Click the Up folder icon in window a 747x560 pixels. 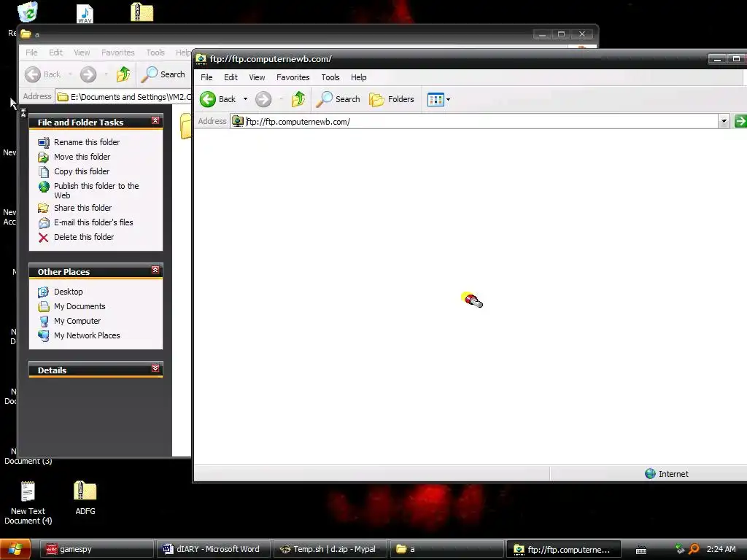point(123,74)
